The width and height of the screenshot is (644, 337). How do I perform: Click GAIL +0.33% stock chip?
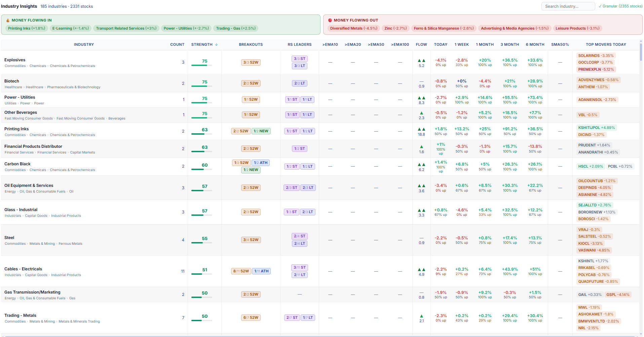[x=590, y=295]
